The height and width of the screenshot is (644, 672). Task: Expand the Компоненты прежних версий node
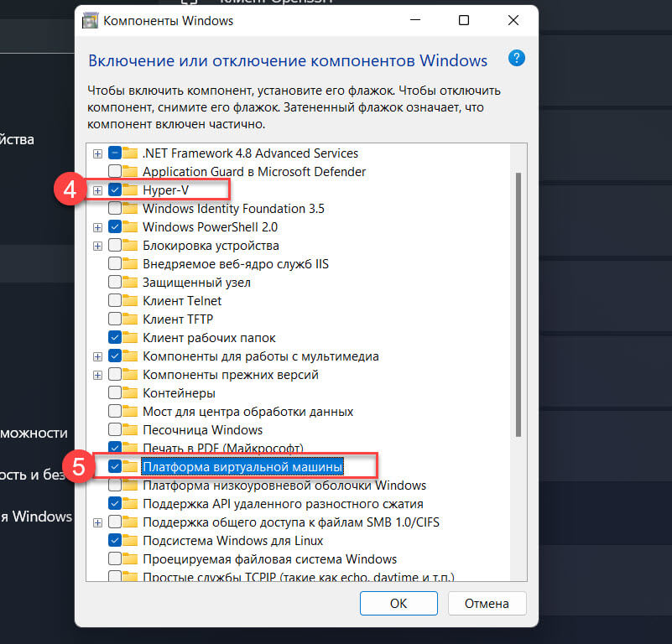point(97,375)
